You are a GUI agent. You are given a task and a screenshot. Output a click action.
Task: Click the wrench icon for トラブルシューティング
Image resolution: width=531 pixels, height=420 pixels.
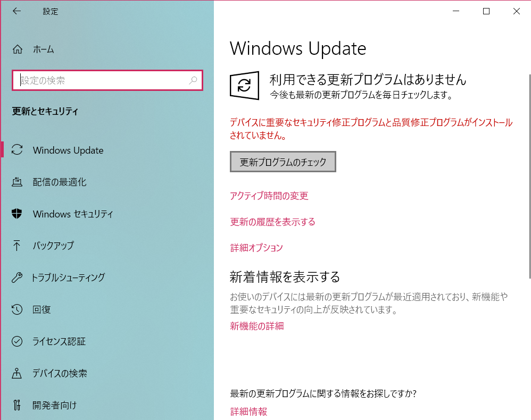[x=17, y=277]
